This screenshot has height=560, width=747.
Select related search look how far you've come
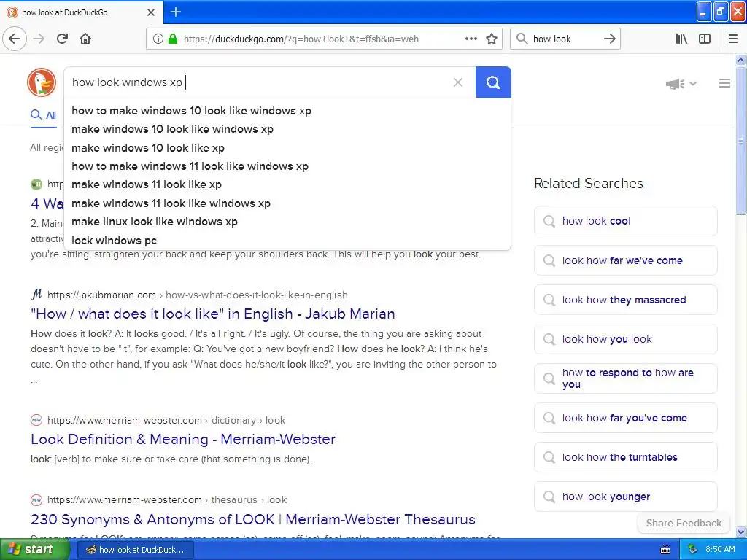[x=625, y=418]
